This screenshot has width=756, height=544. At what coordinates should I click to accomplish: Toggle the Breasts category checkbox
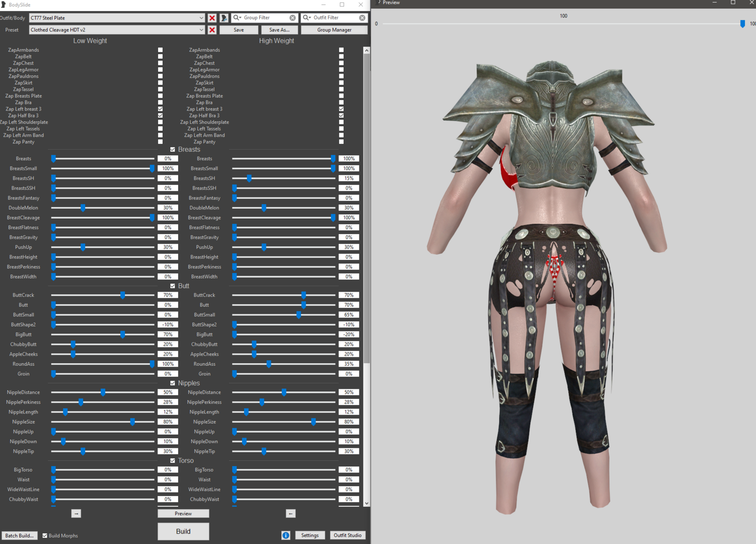tap(173, 150)
